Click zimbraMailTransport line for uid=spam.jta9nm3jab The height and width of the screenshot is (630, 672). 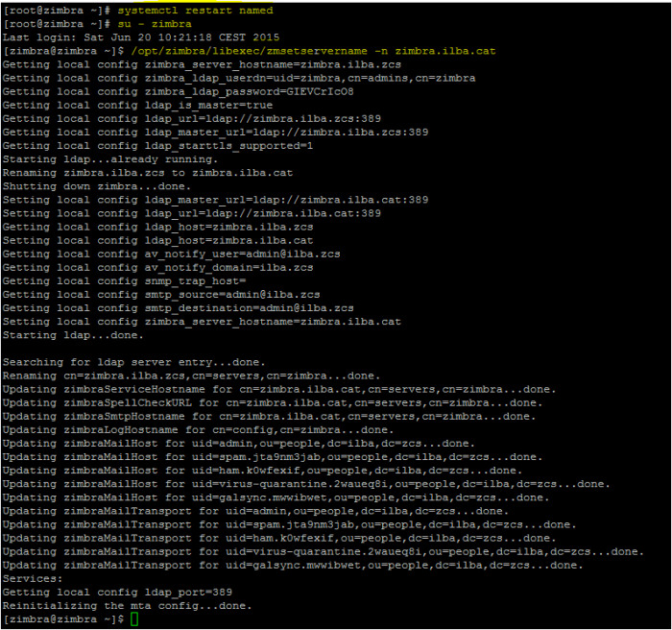[x=290, y=524]
